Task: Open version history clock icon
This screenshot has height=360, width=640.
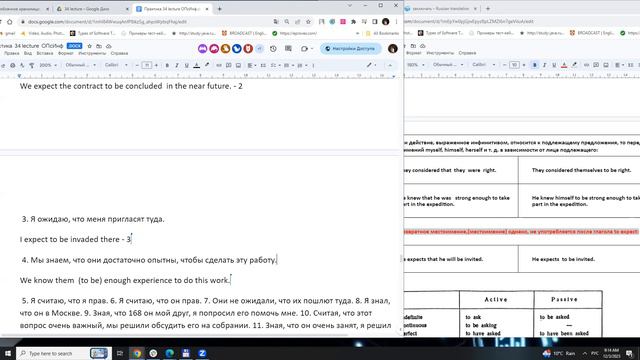Action: coord(273,49)
